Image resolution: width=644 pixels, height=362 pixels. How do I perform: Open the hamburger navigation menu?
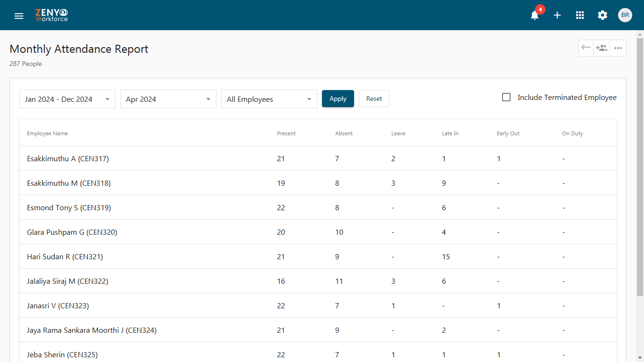click(x=19, y=16)
